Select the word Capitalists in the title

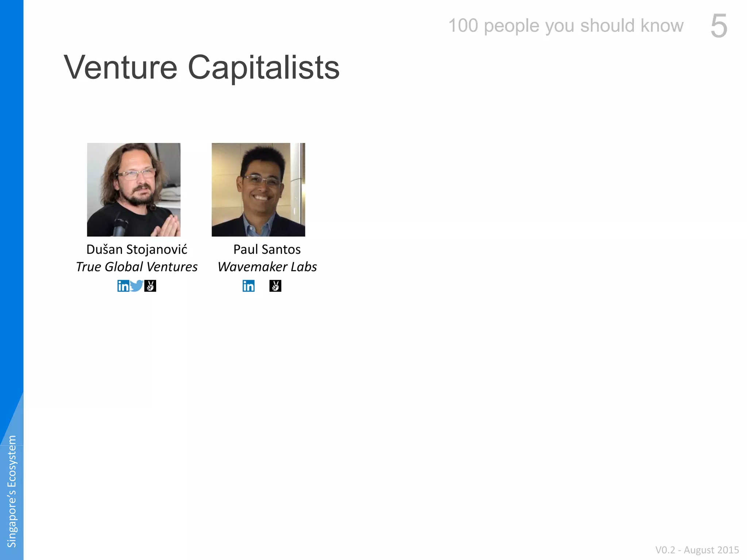(263, 68)
